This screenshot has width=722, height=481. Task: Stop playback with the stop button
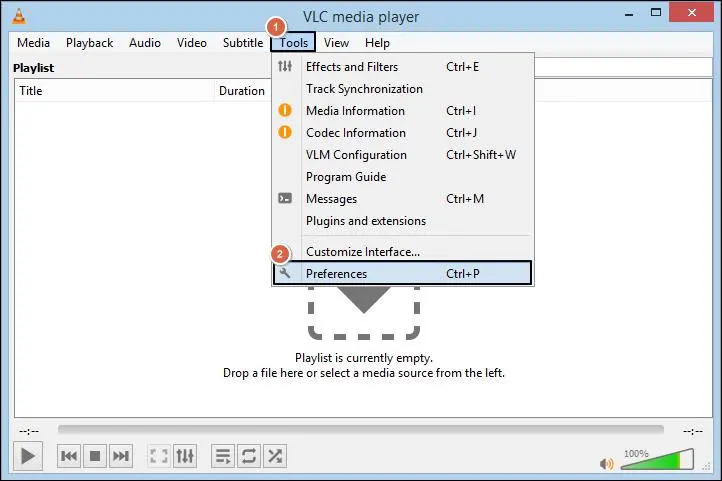click(95, 456)
